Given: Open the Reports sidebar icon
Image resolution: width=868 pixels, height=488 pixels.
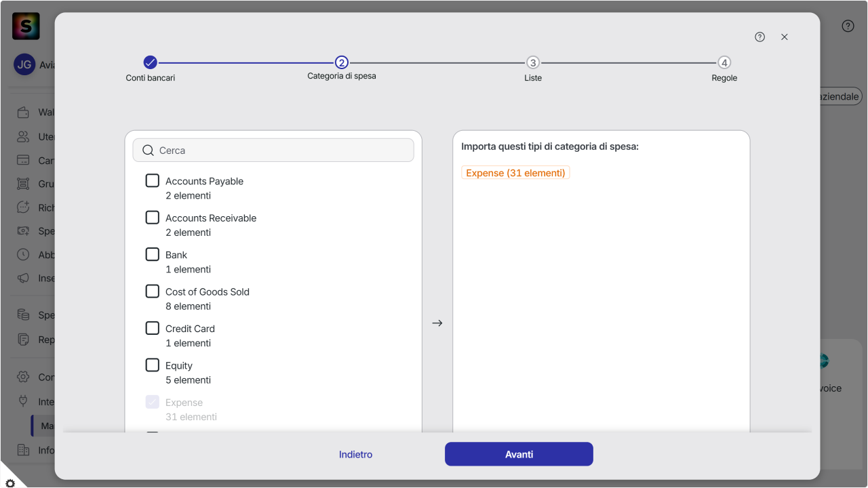Looking at the screenshot, I should [x=24, y=340].
